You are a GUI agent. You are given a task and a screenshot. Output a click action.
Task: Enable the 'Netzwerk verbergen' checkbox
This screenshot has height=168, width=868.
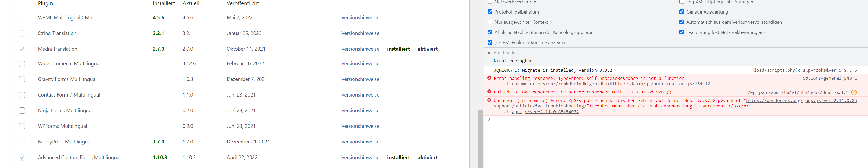(490, 2)
